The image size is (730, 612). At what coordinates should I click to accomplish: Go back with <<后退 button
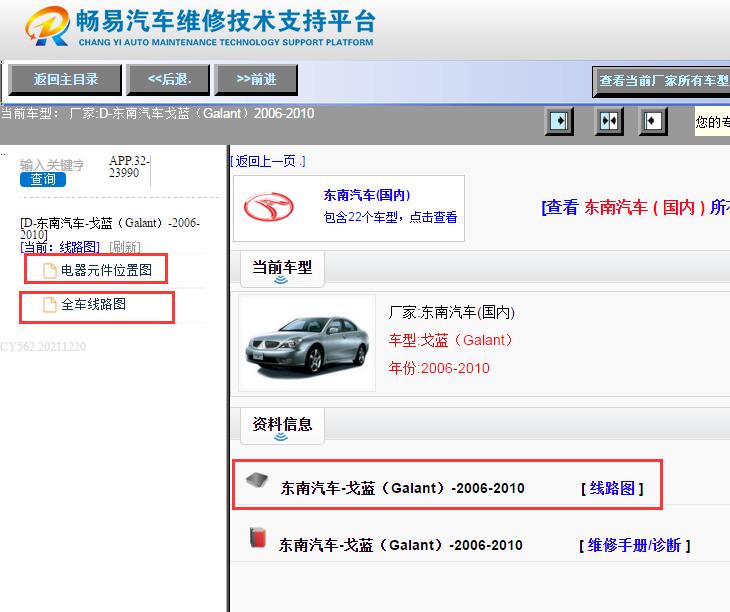(x=169, y=80)
